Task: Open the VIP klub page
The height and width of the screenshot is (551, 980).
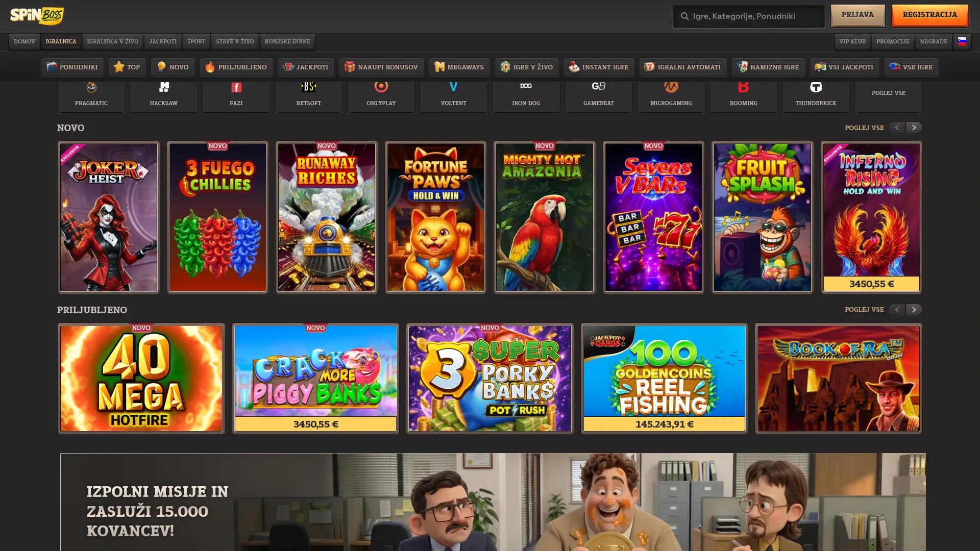Action: click(x=853, y=41)
